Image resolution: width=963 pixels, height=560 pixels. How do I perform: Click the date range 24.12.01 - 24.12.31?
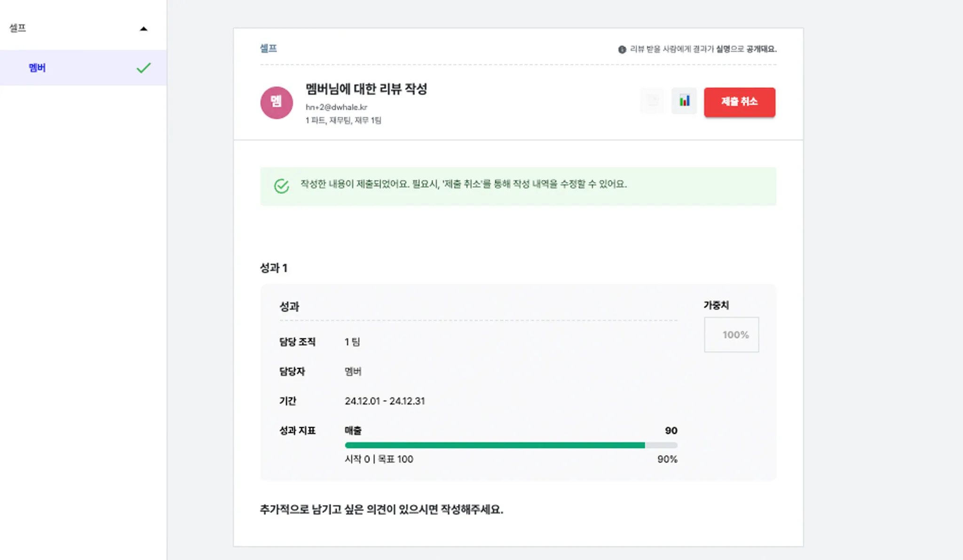pos(385,401)
